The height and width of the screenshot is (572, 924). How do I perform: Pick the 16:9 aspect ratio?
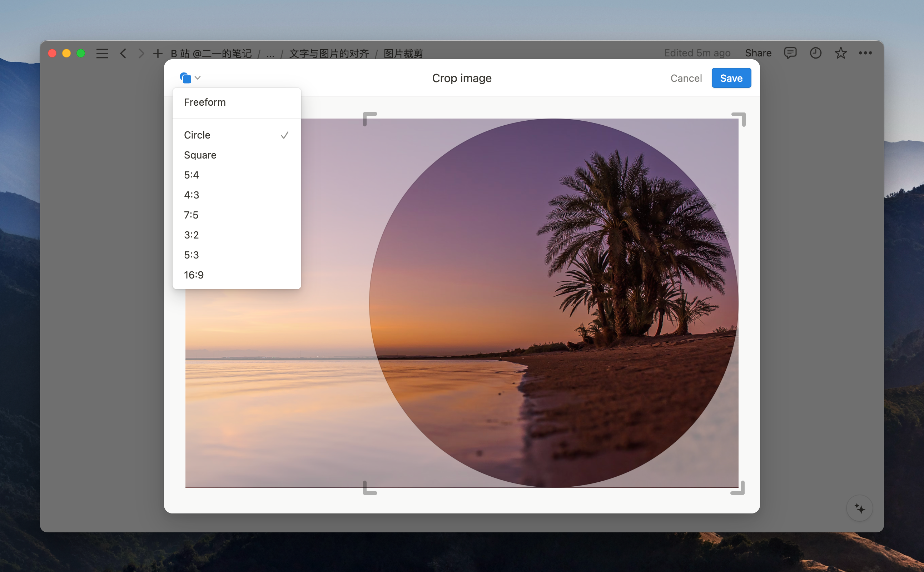[x=194, y=275]
